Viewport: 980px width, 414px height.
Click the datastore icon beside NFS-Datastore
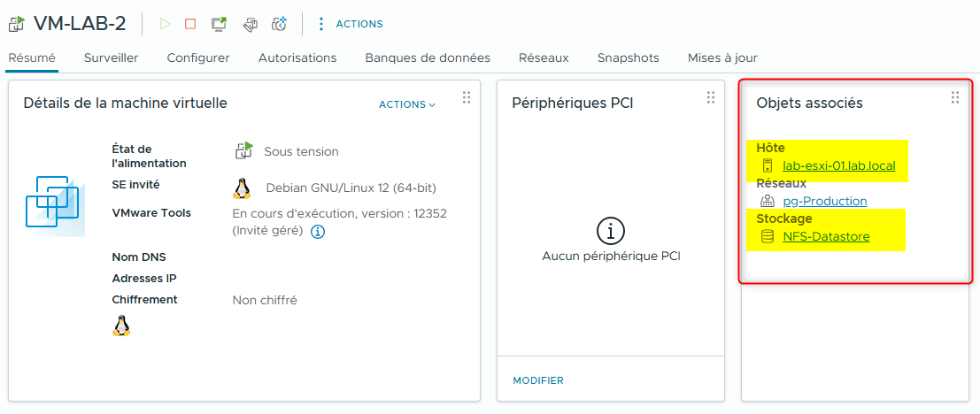click(767, 237)
